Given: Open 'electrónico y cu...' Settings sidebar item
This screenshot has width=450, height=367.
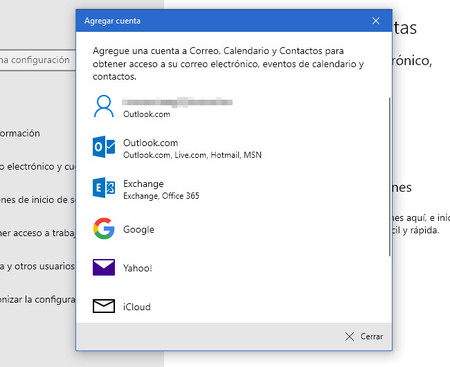Looking at the screenshot, I should click(37, 166).
